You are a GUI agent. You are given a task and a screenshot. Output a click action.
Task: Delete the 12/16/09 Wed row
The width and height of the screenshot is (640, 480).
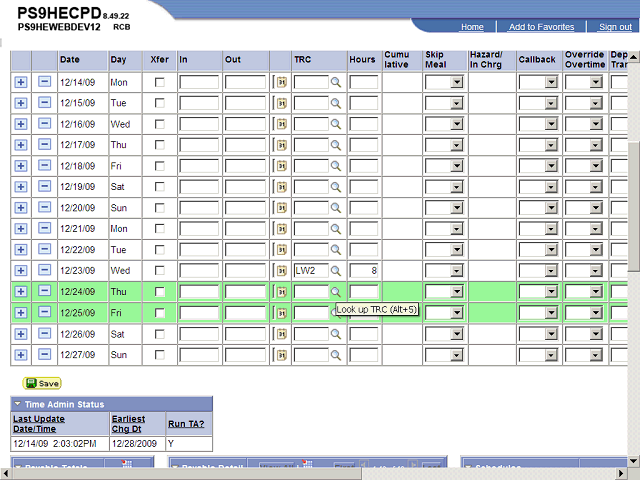[44, 124]
